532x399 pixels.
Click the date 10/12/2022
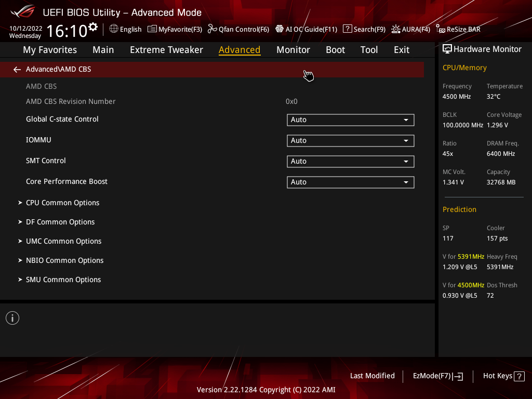[x=26, y=29]
